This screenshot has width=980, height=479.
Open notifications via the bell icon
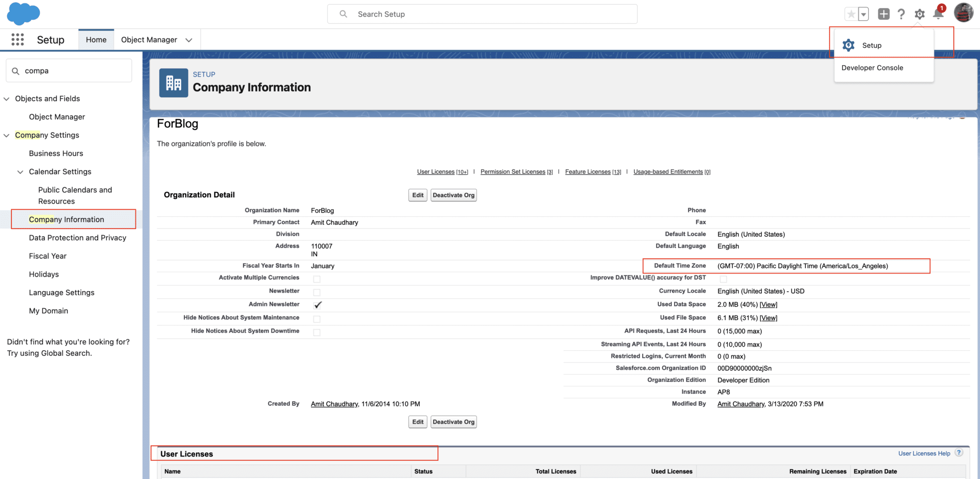pyautogui.click(x=938, y=14)
